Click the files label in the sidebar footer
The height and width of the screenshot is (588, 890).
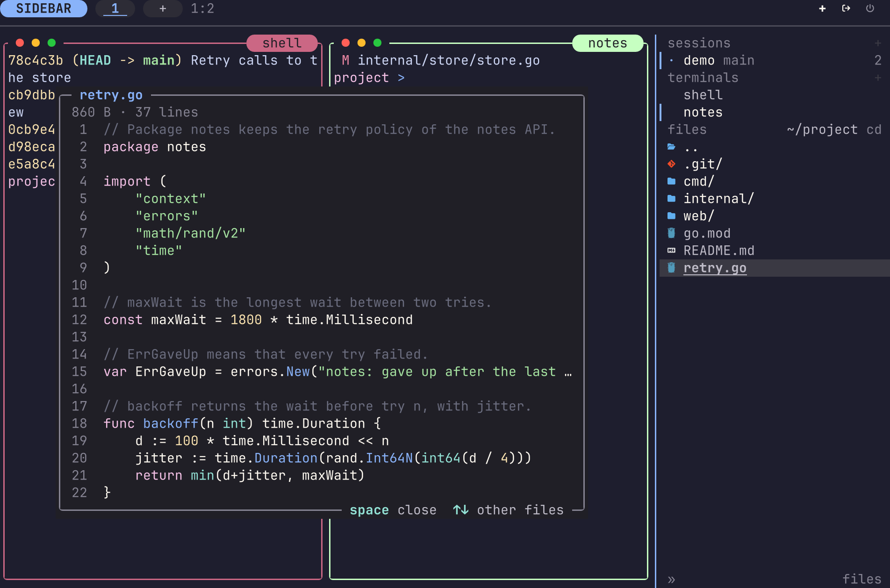tap(862, 580)
